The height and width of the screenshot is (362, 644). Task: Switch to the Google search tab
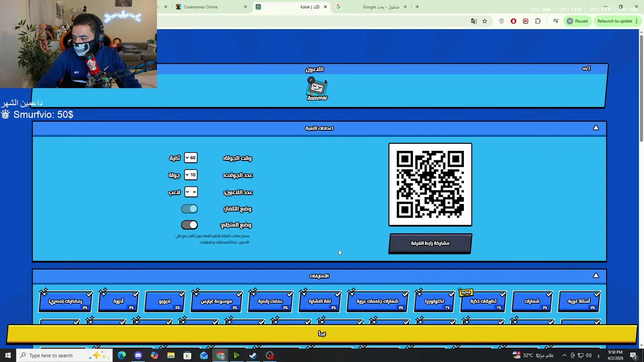pos(371,7)
